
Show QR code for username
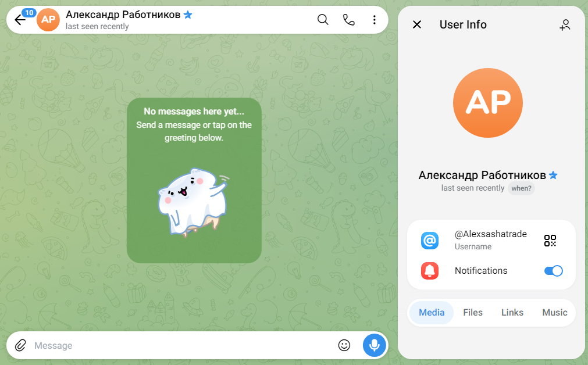pyautogui.click(x=550, y=240)
